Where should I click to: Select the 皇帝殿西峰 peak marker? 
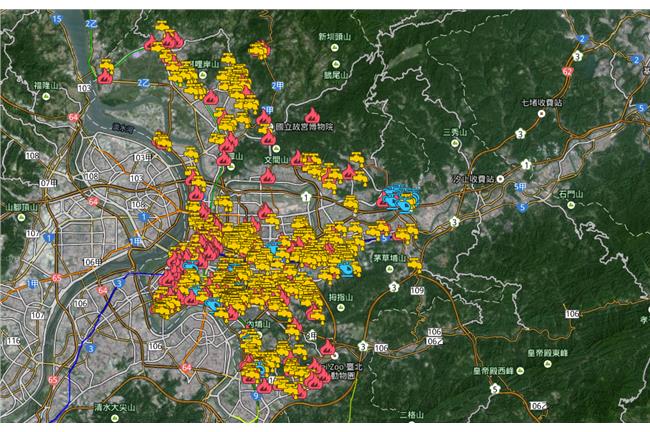[x=520, y=370]
